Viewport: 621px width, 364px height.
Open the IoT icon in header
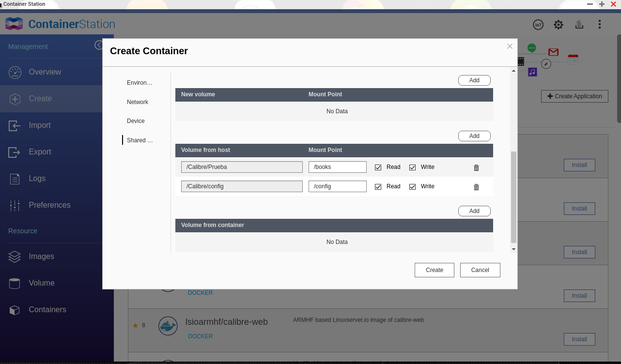tap(538, 25)
